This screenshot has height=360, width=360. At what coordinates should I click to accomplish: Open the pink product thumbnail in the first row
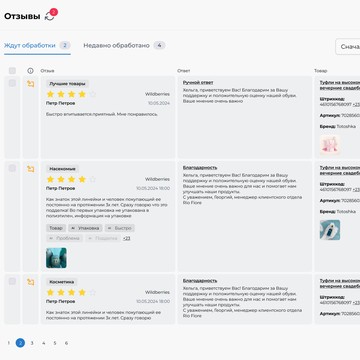330,145
